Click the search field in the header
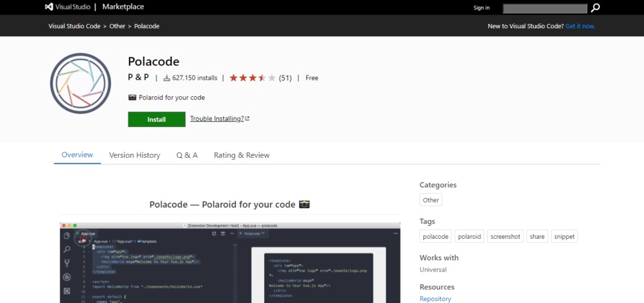The height and width of the screenshot is (303, 644). [545, 8]
